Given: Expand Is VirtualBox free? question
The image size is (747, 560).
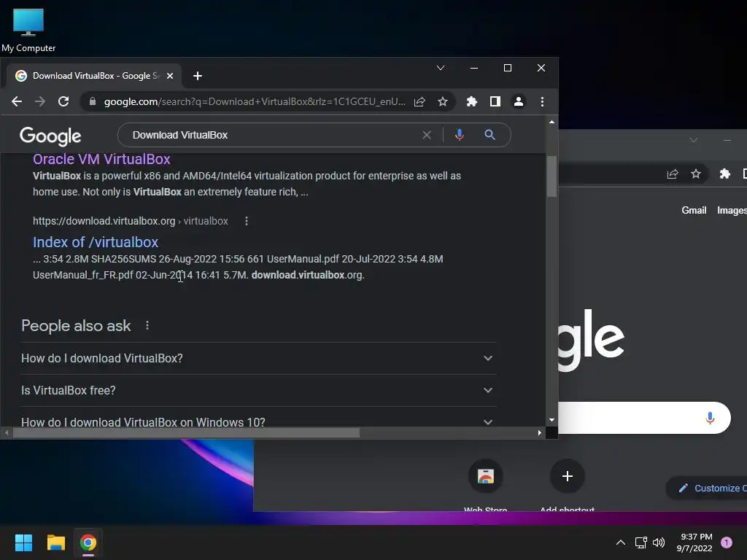Looking at the screenshot, I should (259, 391).
